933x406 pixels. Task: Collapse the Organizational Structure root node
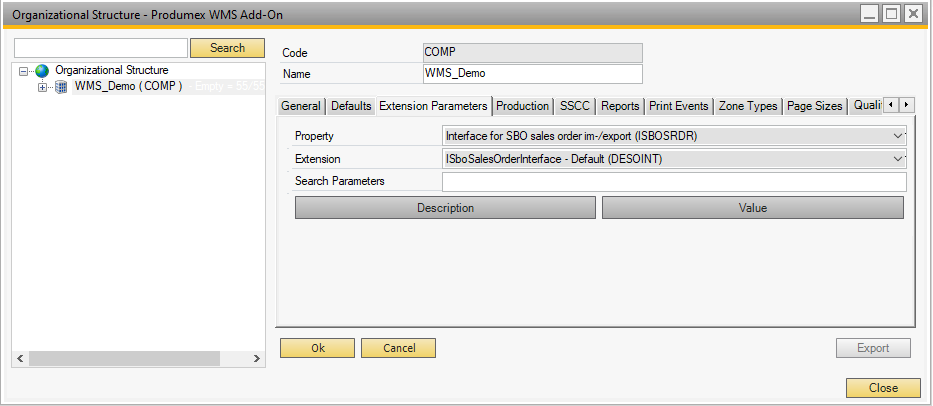[24, 71]
